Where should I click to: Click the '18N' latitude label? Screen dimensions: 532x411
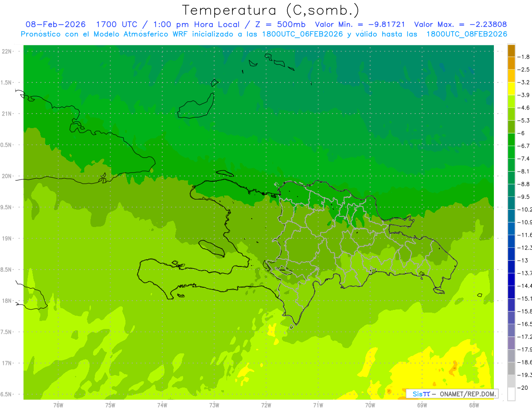(7, 301)
